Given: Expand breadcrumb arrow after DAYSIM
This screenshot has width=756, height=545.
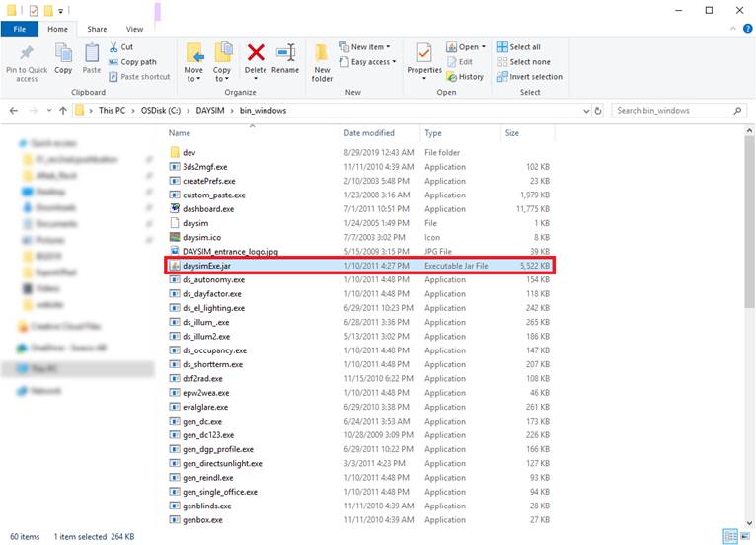Looking at the screenshot, I should [x=232, y=111].
